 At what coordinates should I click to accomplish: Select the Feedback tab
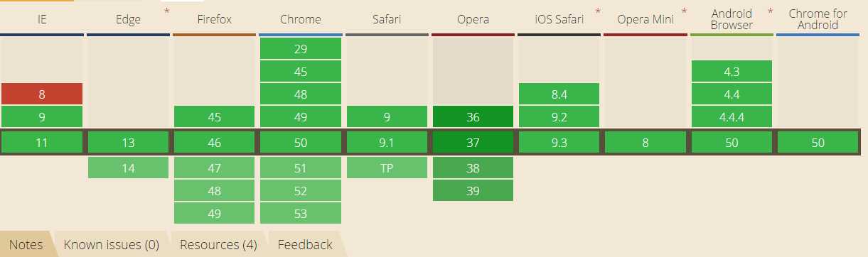305,244
